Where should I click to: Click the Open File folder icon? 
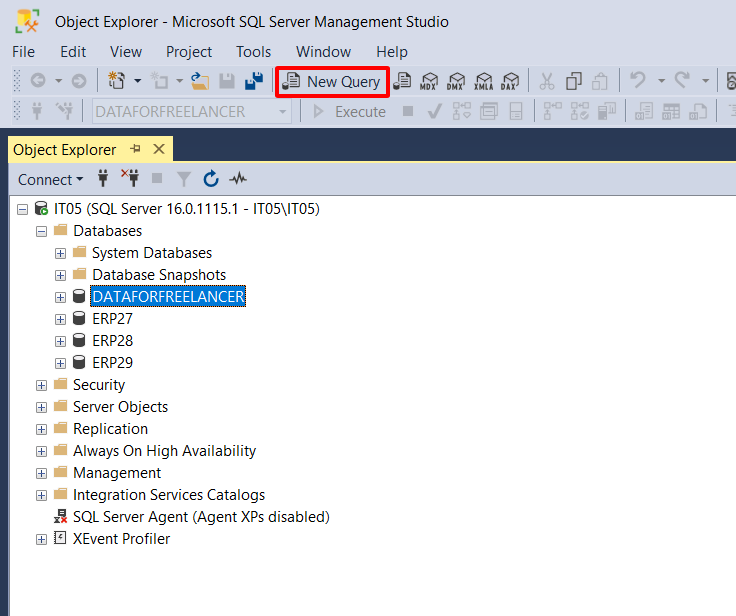[200, 81]
